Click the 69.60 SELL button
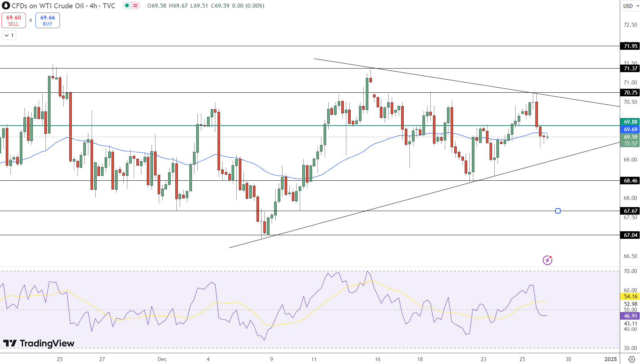 pos(14,21)
